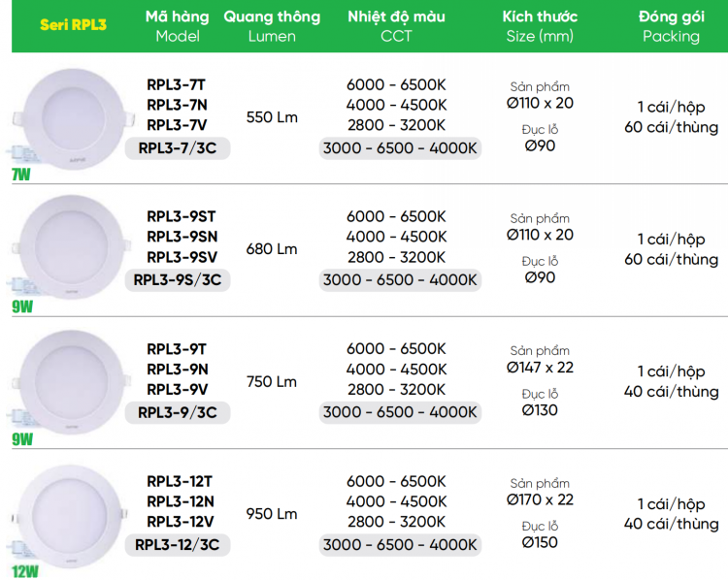Select the Mã hàng Model column header
Image resolution: width=728 pixels, height=580 pixels.
[178, 26]
